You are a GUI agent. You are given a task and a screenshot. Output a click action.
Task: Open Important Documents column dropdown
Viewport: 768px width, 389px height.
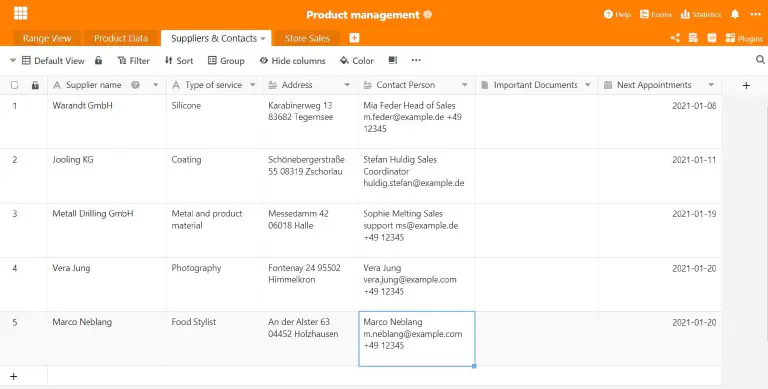pos(588,85)
